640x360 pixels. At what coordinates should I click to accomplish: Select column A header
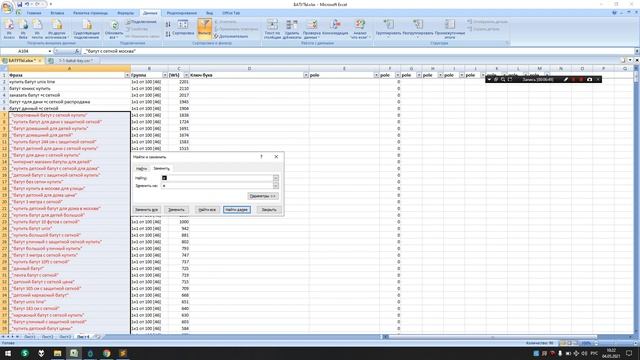point(69,69)
